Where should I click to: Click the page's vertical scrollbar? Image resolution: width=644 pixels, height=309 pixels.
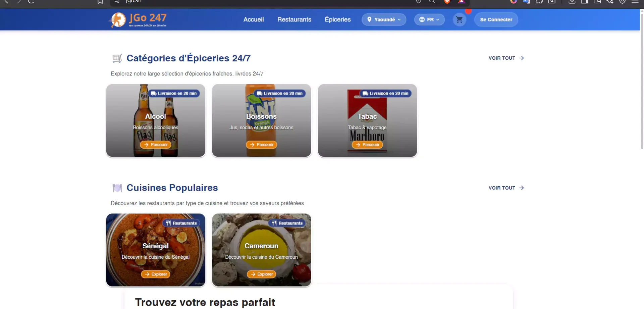[642, 81]
